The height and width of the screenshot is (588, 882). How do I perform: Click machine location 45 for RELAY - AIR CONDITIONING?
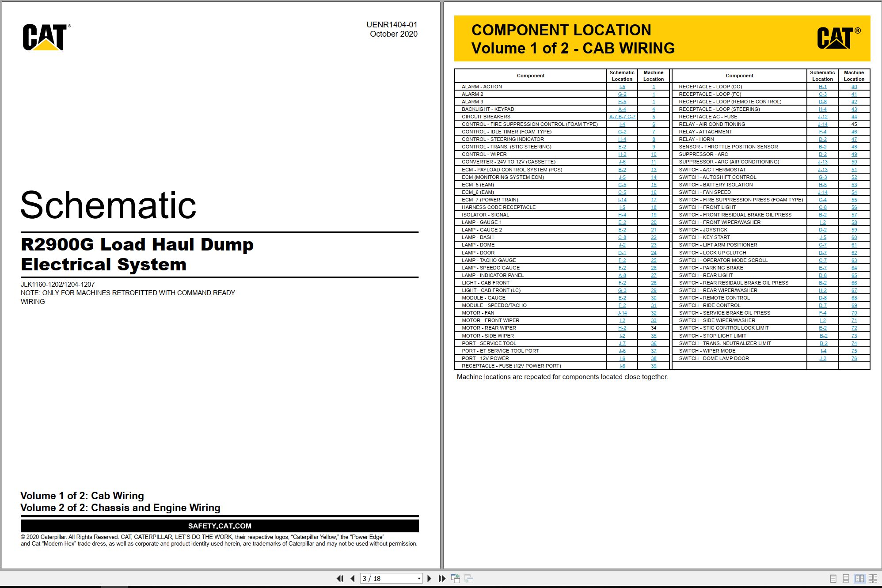[854, 124]
